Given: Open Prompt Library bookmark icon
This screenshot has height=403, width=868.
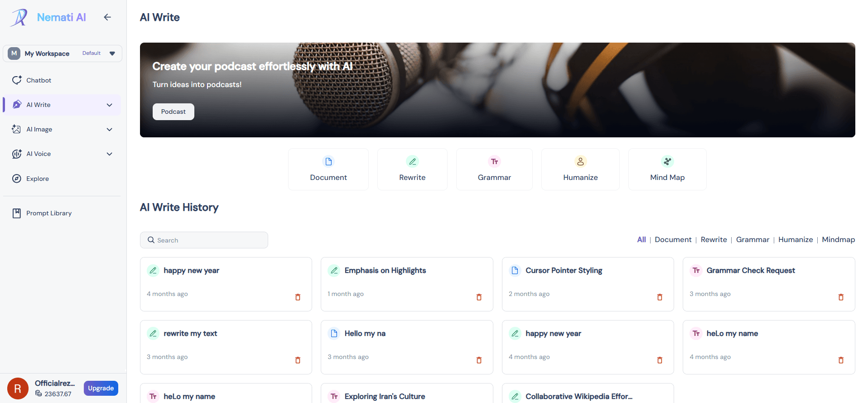Looking at the screenshot, I should (x=17, y=213).
